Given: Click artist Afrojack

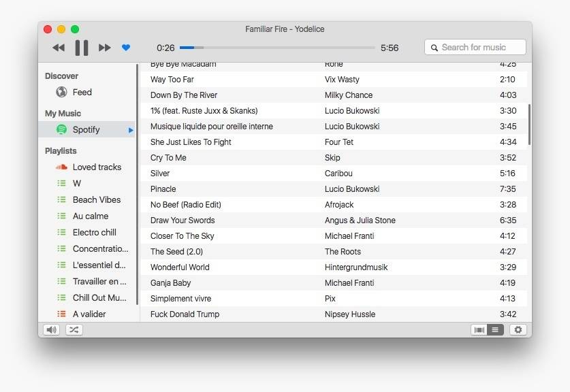Looking at the screenshot, I should coord(339,205).
